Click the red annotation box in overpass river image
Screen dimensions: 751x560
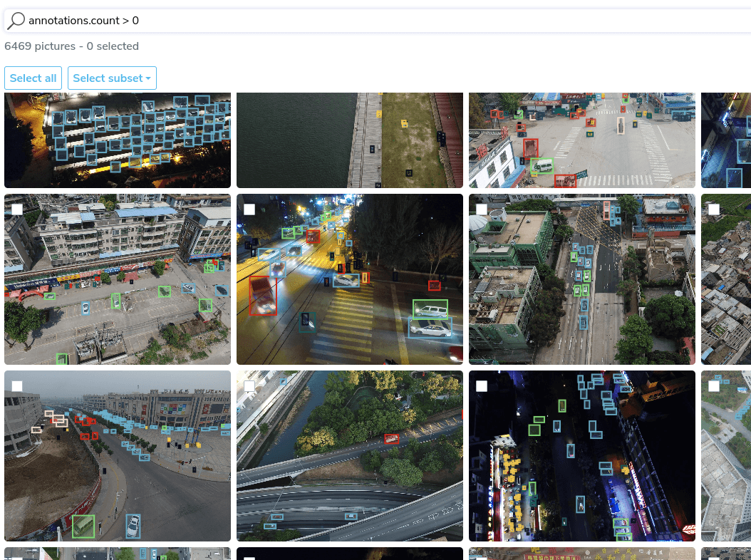tap(391, 439)
